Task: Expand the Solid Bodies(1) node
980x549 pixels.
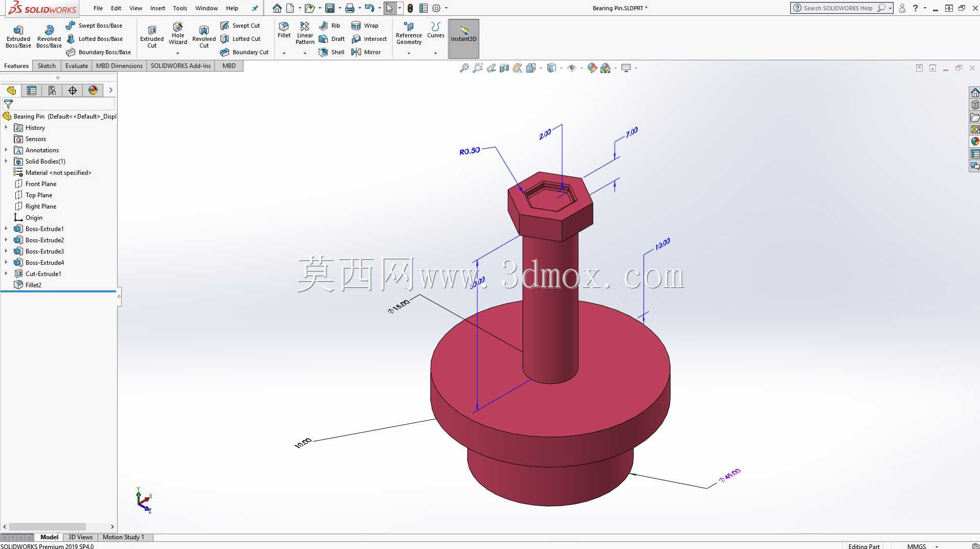Action: point(6,162)
